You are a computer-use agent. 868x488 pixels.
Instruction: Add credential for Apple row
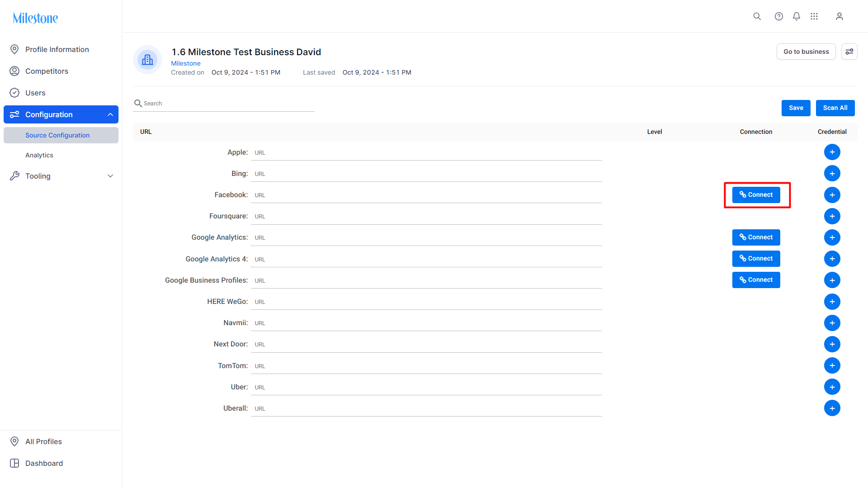pos(832,152)
